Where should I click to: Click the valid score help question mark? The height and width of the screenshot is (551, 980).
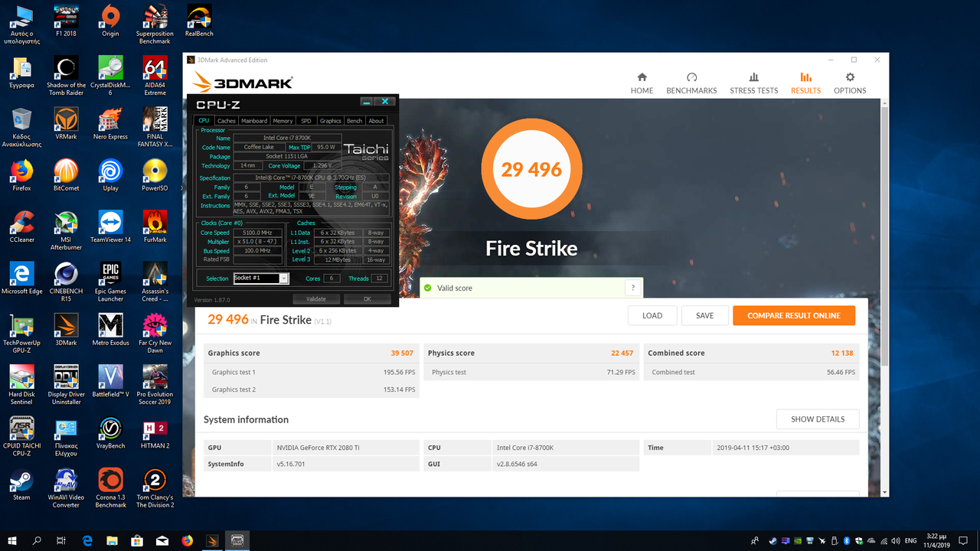coord(632,288)
